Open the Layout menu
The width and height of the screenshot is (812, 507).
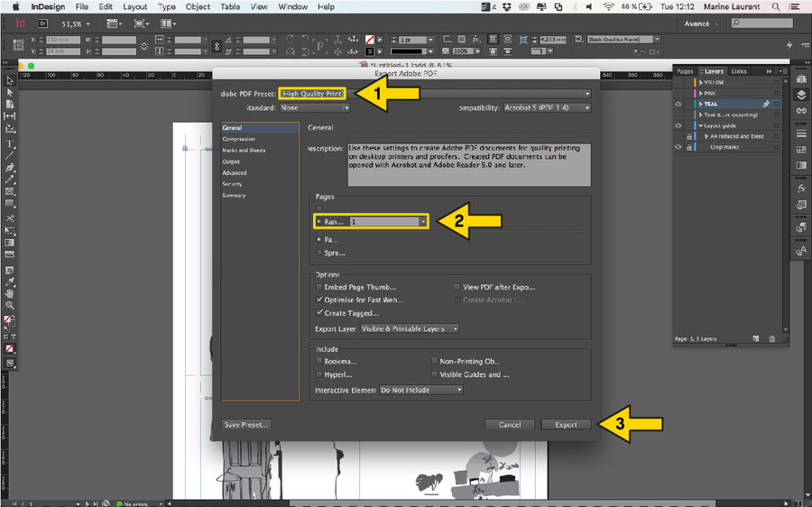click(x=134, y=6)
